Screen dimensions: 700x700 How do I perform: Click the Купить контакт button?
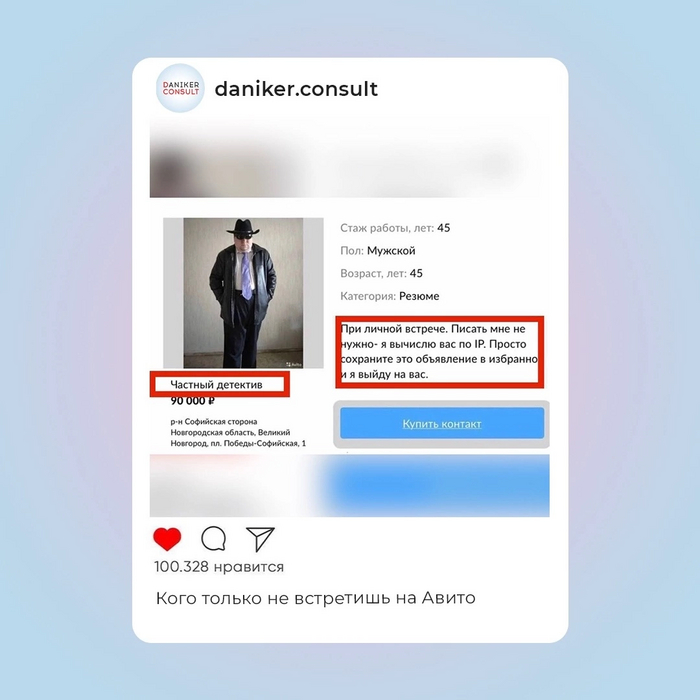[442, 424]
